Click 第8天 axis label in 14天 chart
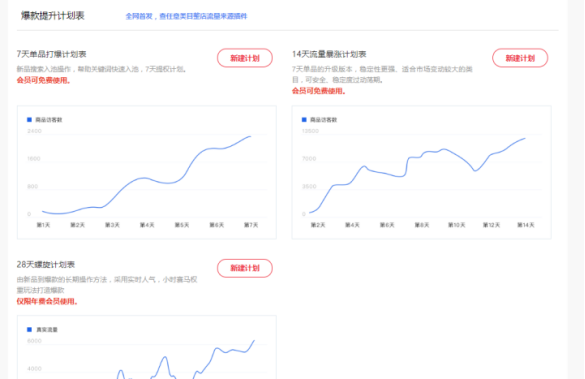Viewport: 585px width, 379px height. click(x=422, y=225)
